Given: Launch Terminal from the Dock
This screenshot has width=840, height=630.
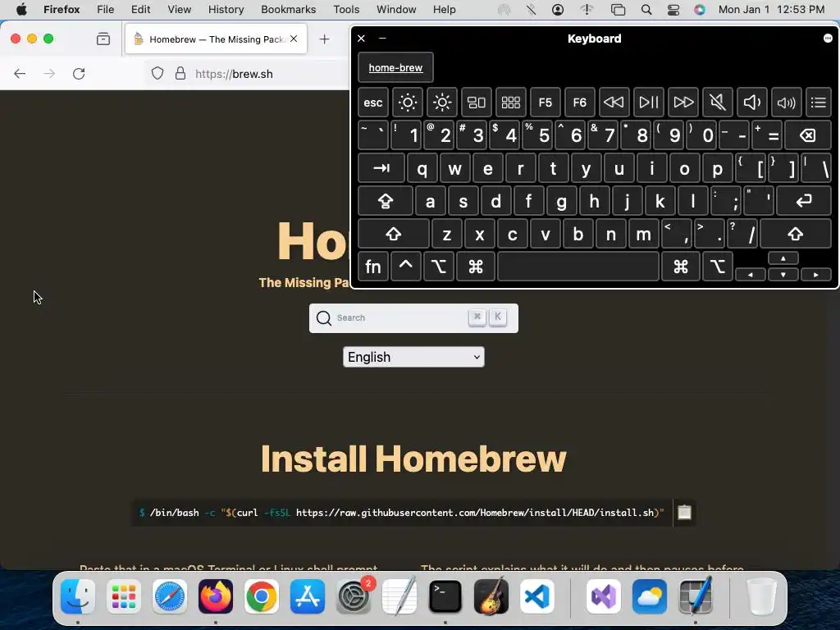Looking at the screenshot, I should (445, 596).
